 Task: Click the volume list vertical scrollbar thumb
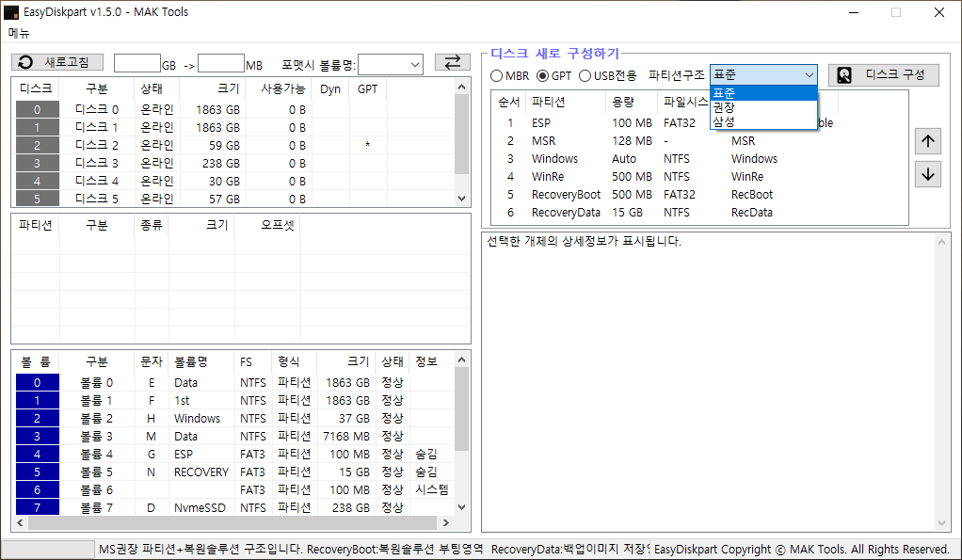click(x=462, y=409)
